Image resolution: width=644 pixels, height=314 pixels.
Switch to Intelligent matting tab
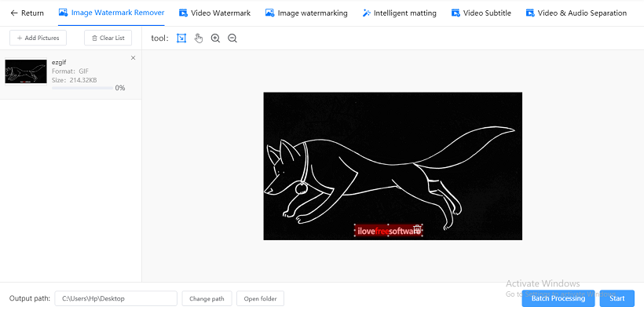399,13
